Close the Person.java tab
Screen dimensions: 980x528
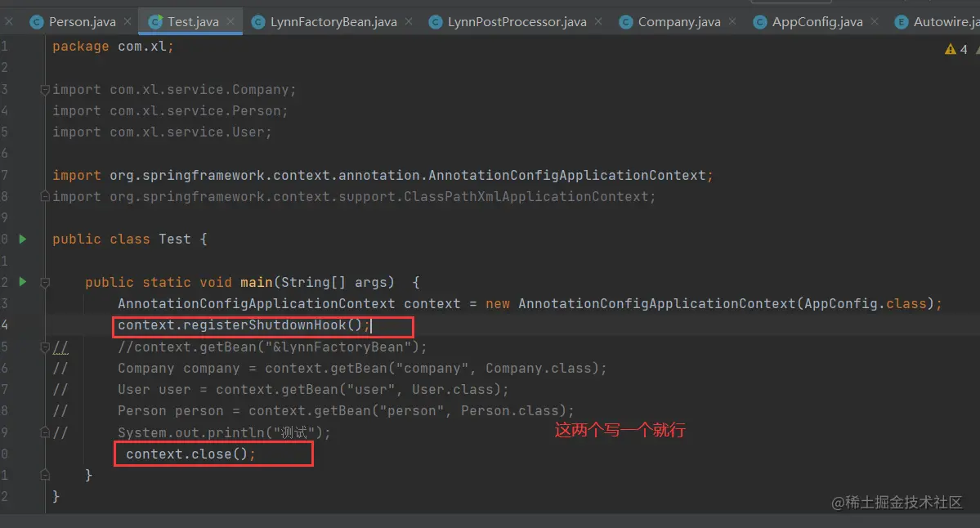128,21
